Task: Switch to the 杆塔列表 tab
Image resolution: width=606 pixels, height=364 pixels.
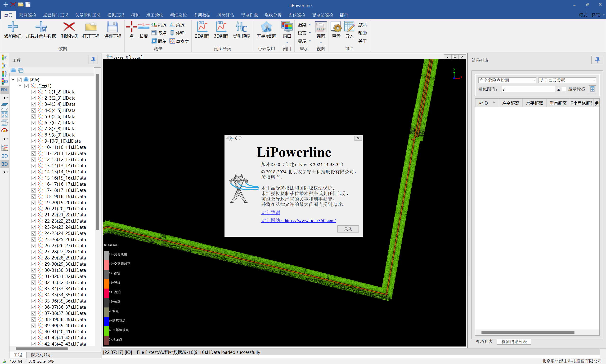Action: (484, 342)
